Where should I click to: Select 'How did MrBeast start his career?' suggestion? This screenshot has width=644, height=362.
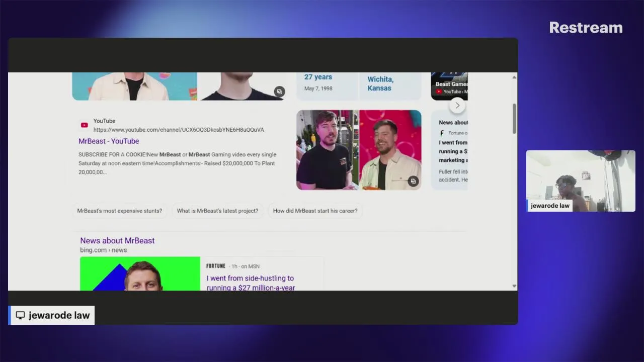click(x=315, y=211)
